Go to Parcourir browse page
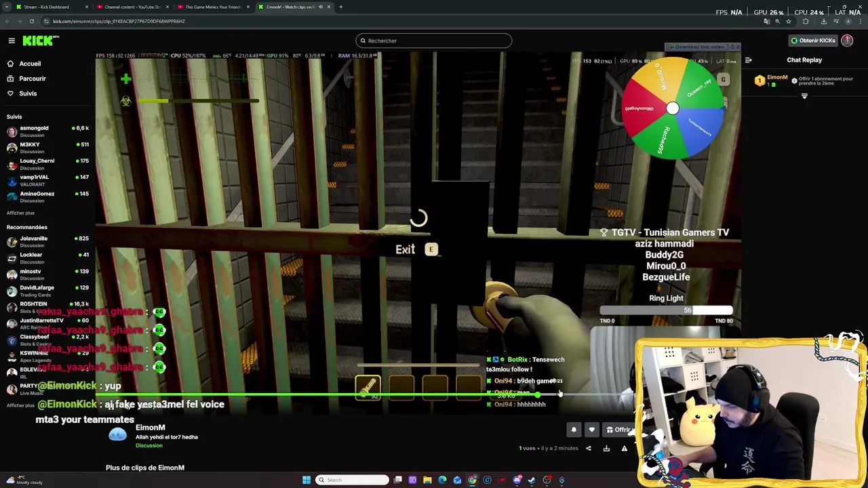Image resolution: width=868 pixels, height=488 pixels. [26, 79]
